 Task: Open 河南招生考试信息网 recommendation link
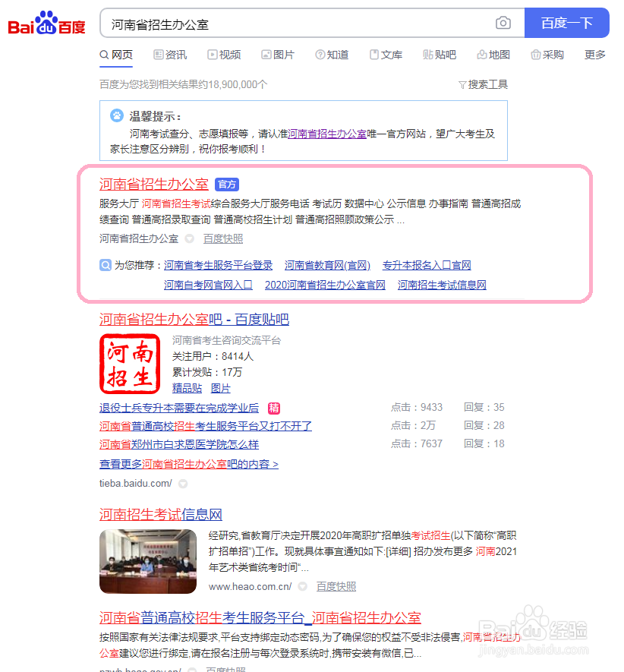point(442,285)
